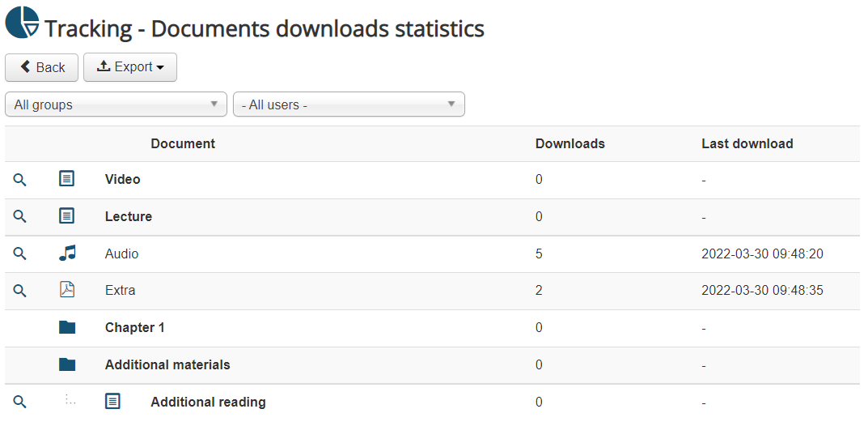The width and height of the screenshot is (868, 426).
Task: Click the Lecture document name
Action: point(129,217)
